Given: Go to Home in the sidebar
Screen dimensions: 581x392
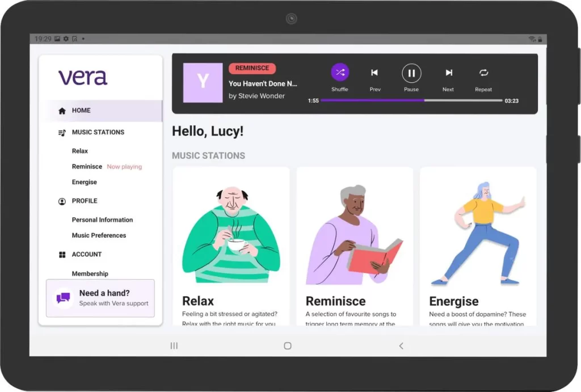Looking at the screenshot, I should (81, 111).
